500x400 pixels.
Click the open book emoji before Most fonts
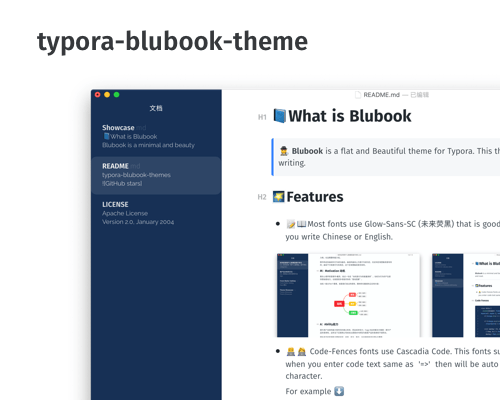point(301,224)
